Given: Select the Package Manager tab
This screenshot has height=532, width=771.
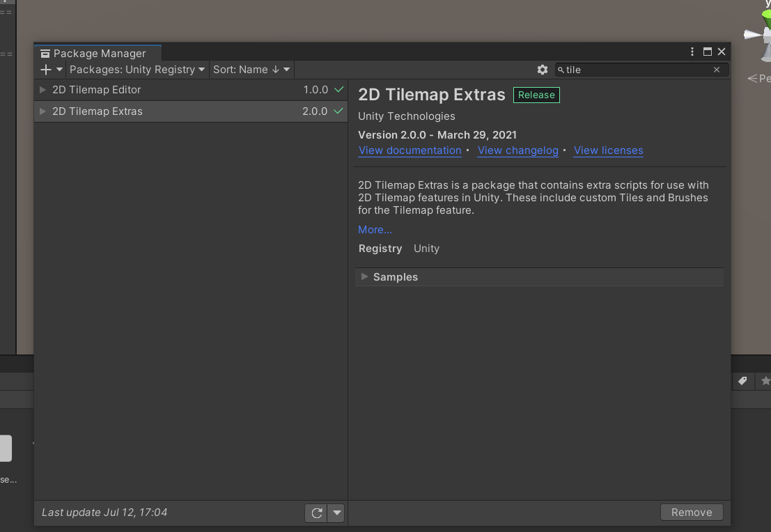Looking at the screenshot, I should 98,53.
